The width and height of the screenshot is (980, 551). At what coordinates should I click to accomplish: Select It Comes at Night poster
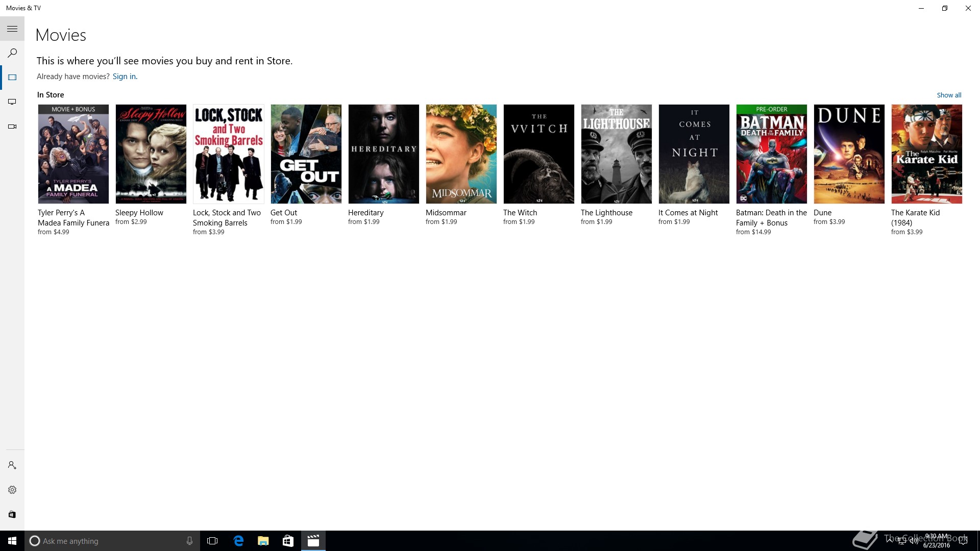tap(694, 154)
